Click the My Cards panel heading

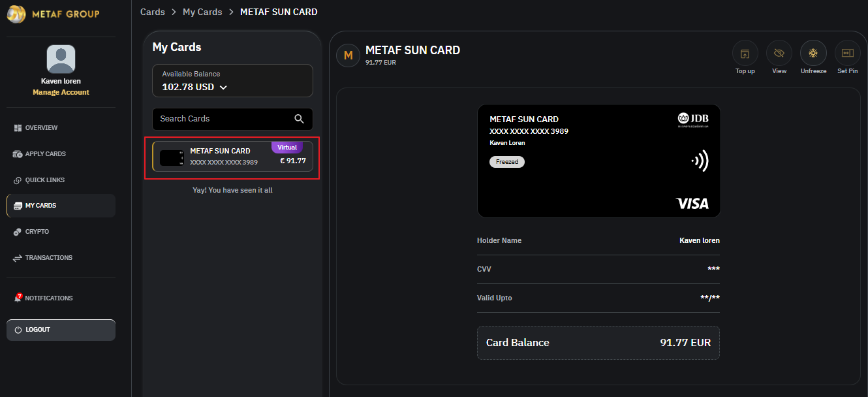point(177,47)
